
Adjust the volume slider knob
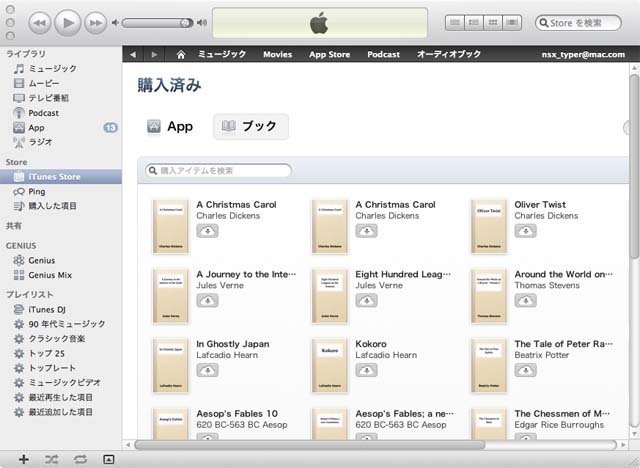186,23
